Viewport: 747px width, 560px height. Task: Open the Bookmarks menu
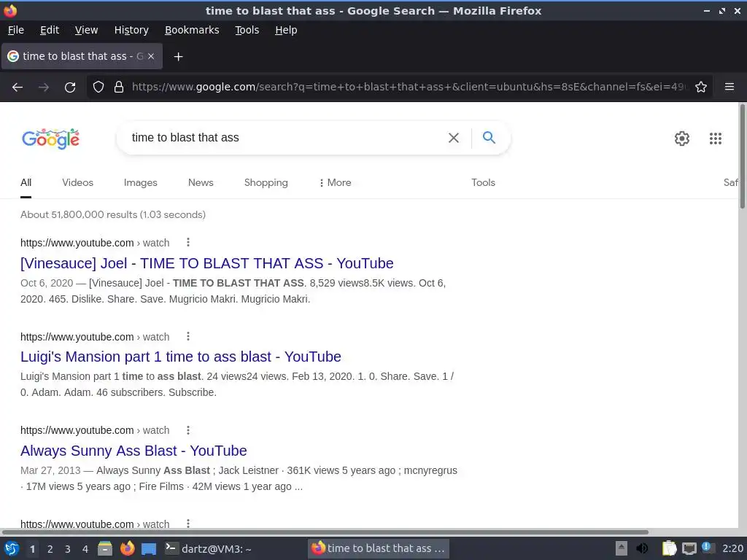click(x=192, y=30)
